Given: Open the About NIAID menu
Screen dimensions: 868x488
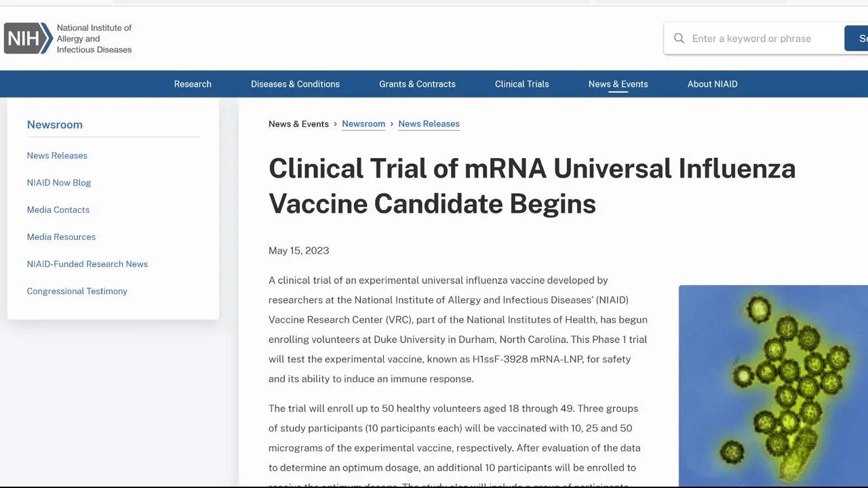Looking at the screenshot, I should coord(712,84).
